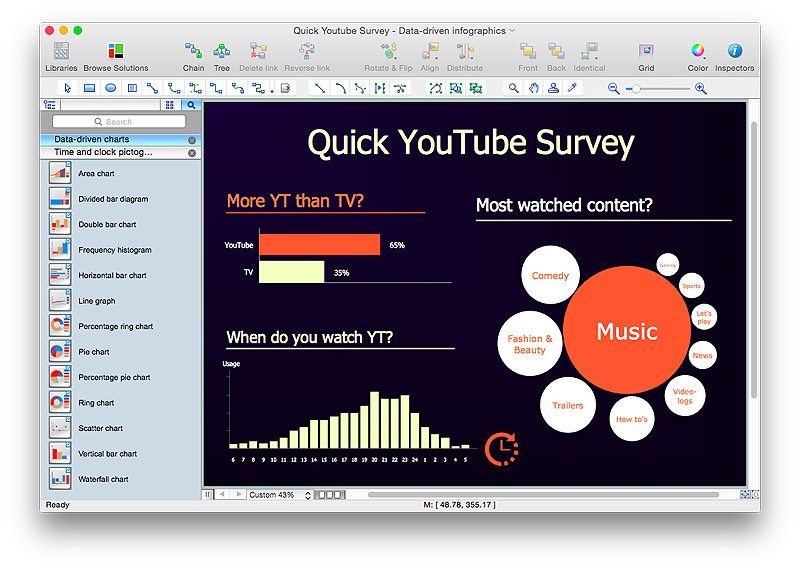Open the connector type dropdown arrow

point(272,91)
